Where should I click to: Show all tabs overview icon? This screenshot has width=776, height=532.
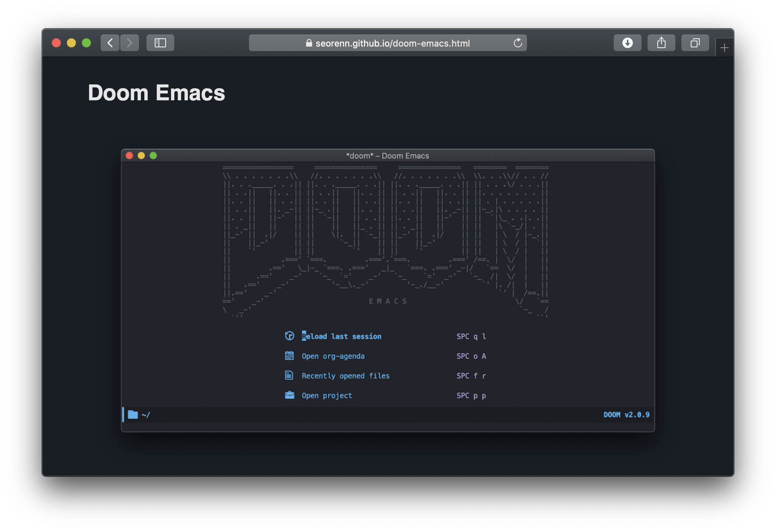(695, 43)
